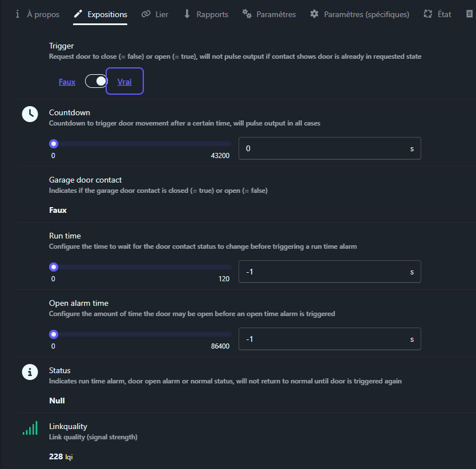Viewport: 476px width, 469px height.
Task: Click the gears icon for Paramètres
Action: pos(247,14)
